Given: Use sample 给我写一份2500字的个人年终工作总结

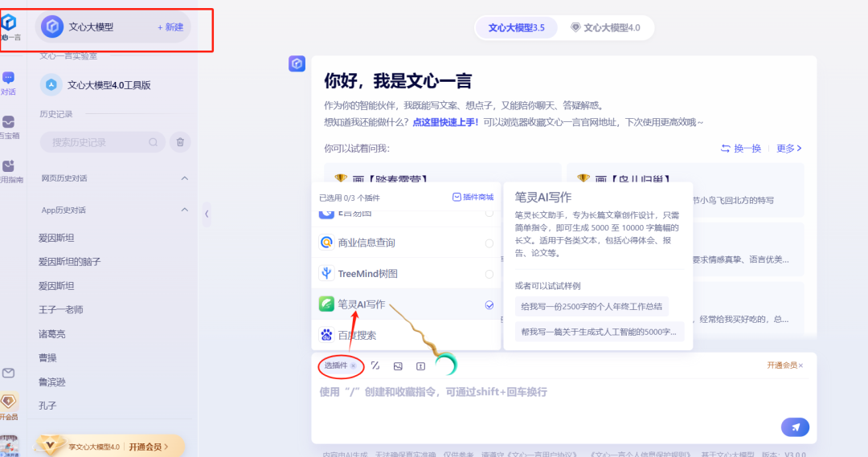Looking at the screenshot, I should click(592, 307).
